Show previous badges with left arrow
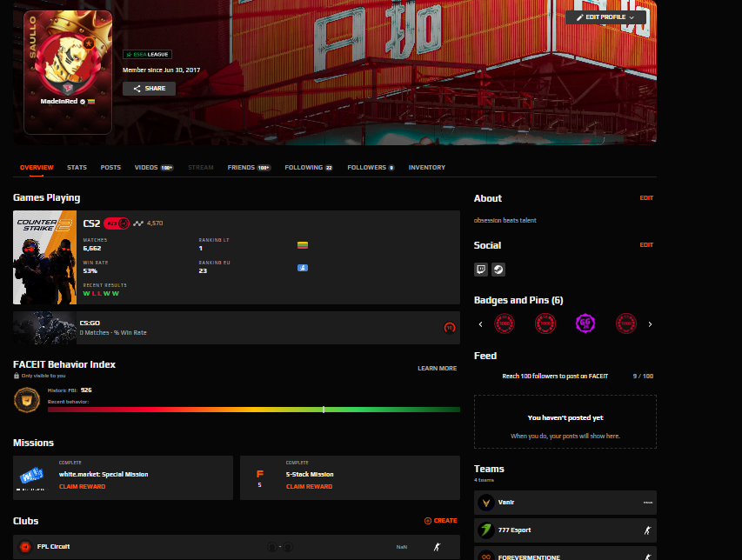This screenshot has height=560, width=742. pyautogui.click(x=481, y=324)
